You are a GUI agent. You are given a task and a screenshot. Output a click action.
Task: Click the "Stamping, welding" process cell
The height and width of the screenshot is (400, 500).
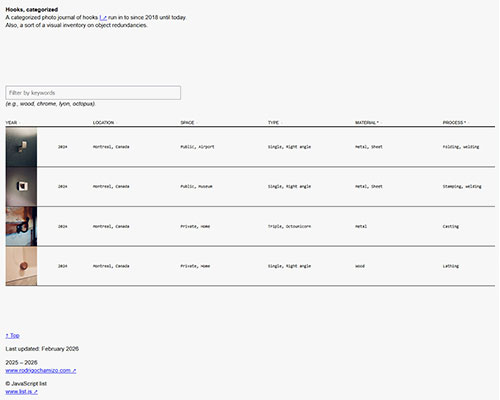click(x=462, y=186)
